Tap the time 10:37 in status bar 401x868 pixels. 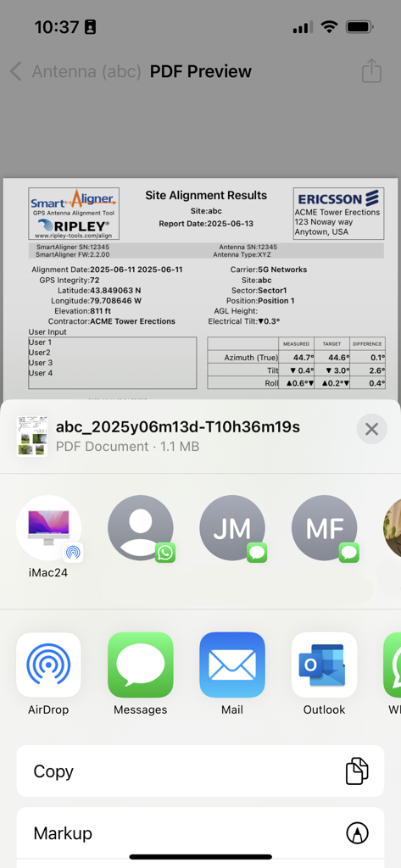tap(57, 26)
